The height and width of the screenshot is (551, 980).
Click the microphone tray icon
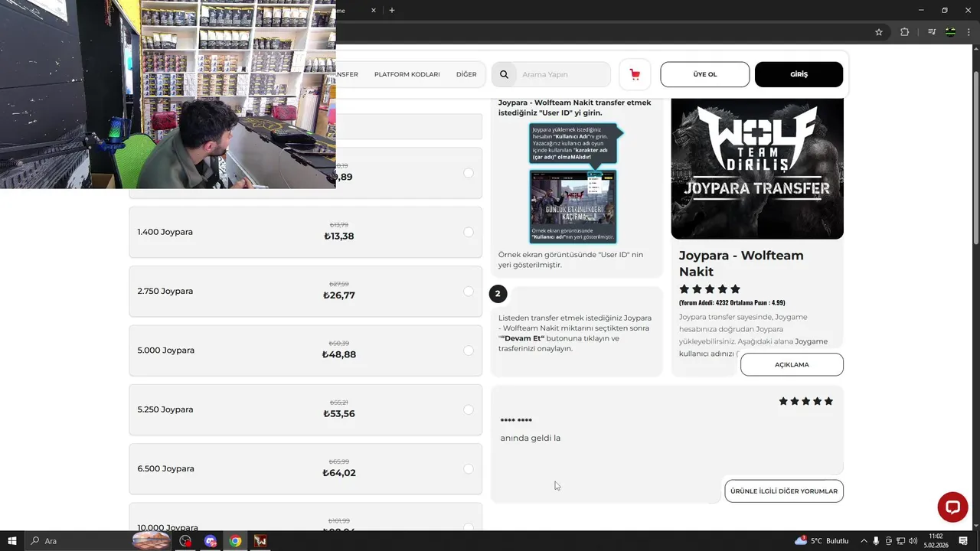click(877, 541)
